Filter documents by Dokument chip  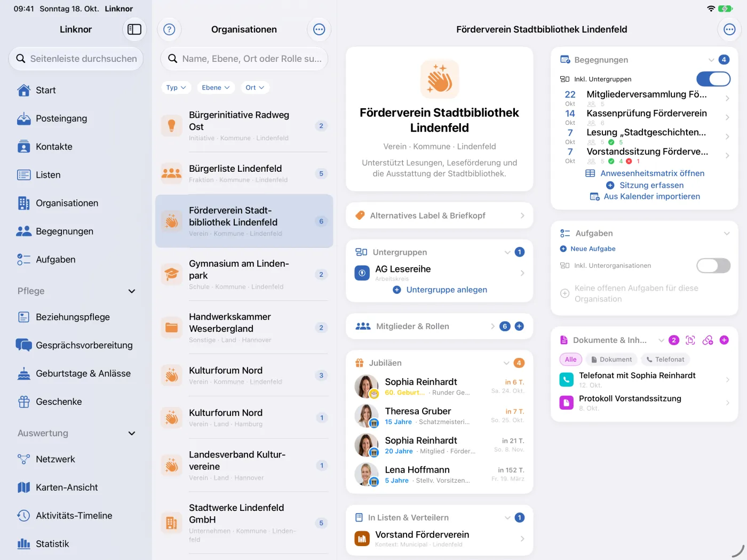pos(611,359)
